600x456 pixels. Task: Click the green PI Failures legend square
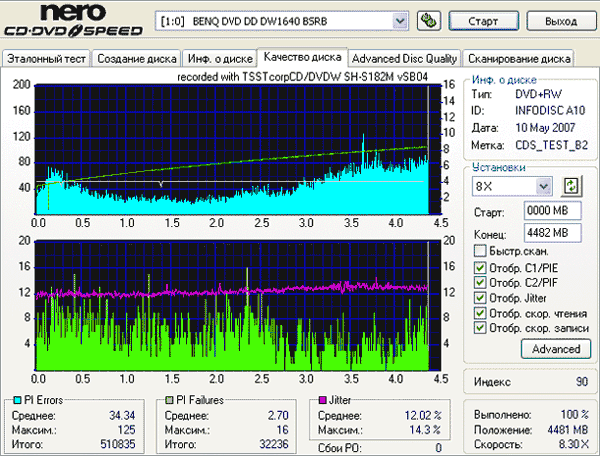(x=169, y=400)
